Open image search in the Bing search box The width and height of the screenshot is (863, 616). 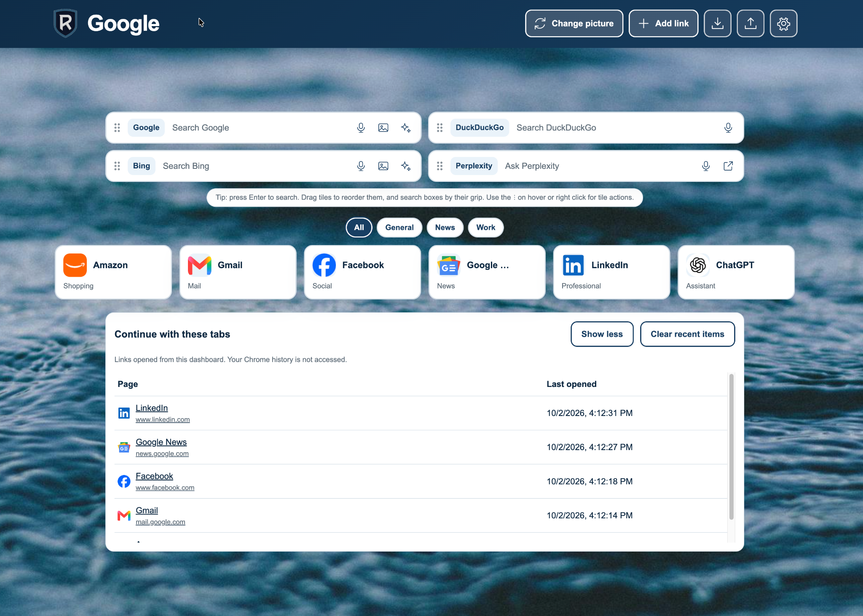(383, 166)
